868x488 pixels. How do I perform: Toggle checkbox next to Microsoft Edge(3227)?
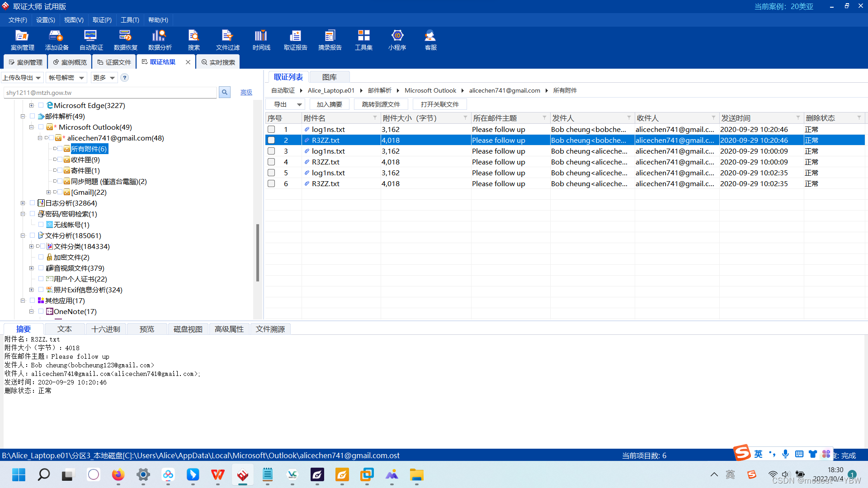[x=41, y=105]
